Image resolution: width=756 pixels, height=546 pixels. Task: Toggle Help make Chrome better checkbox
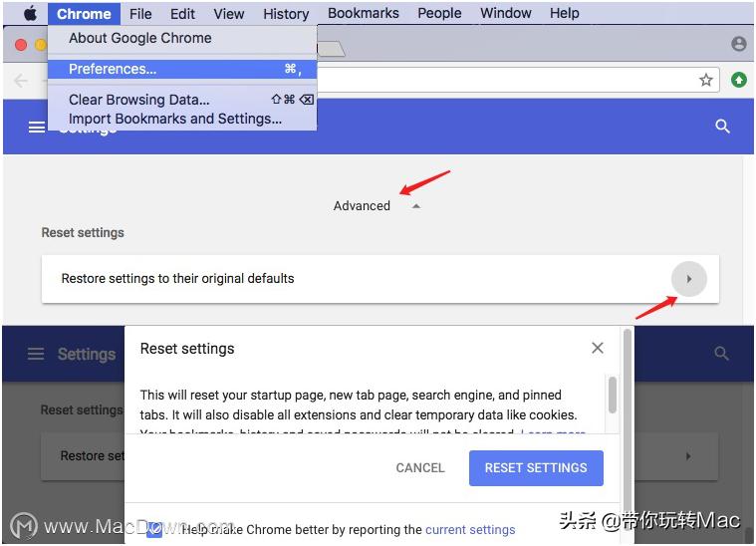(154, 530)
